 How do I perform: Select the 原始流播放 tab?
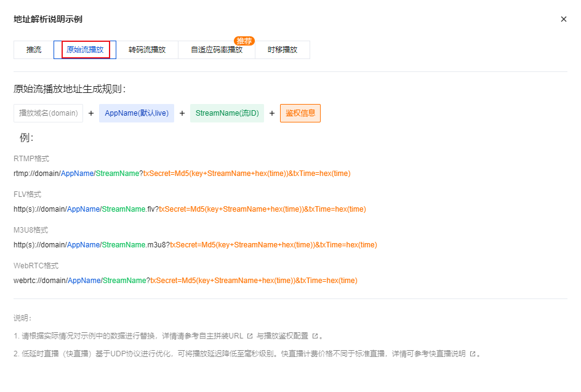tap(85, 50)
